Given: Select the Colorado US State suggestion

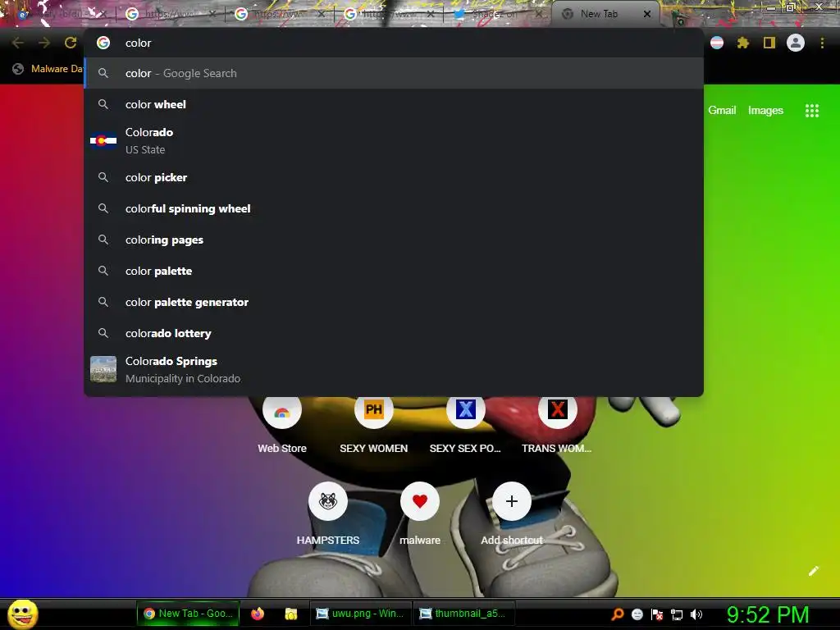Looking at the screenshot, I should point(394,141).
